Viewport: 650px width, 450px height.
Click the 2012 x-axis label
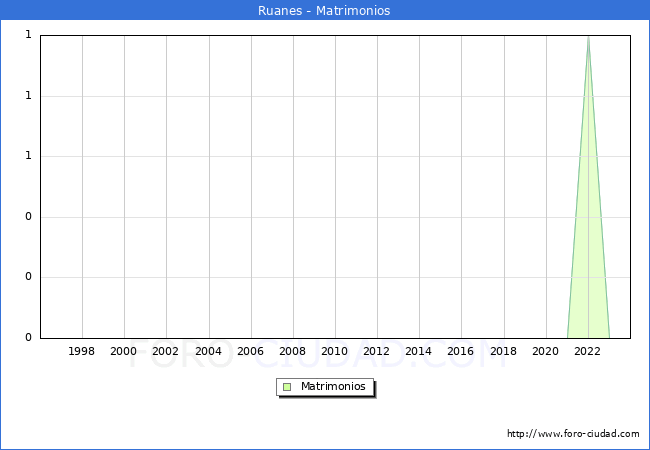[377, 352]
